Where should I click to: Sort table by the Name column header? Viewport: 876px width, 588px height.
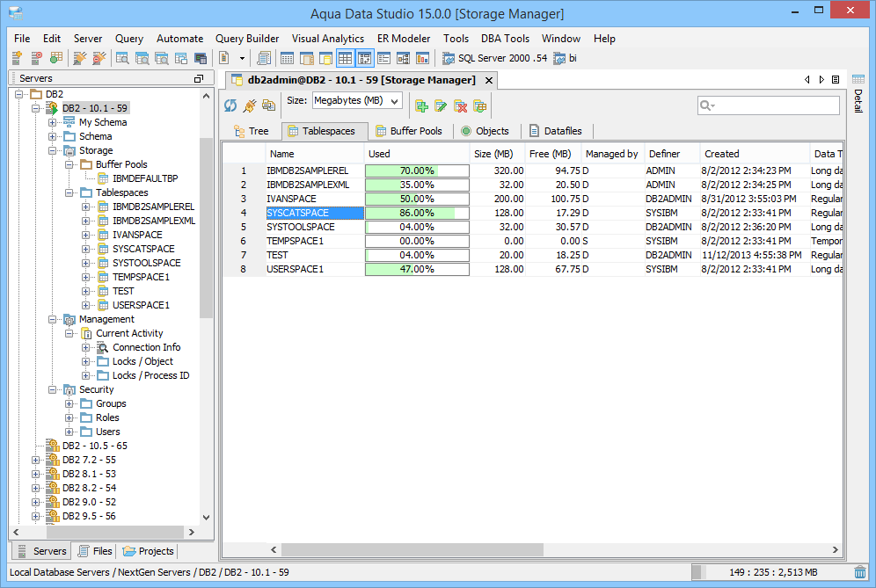[315, 154]
